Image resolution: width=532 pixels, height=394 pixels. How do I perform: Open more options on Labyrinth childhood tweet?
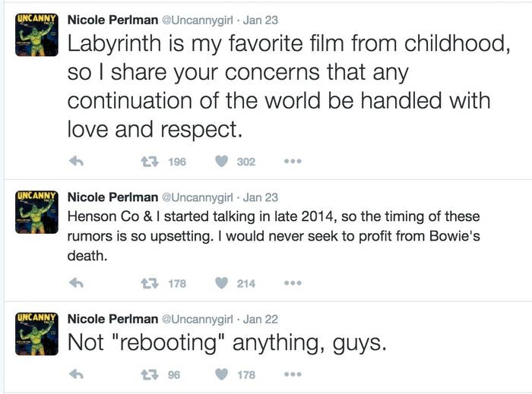click(293, 161)
